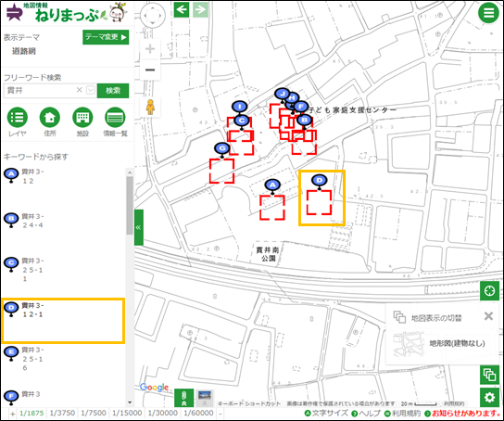Viewport: 504px width, 421px height.
Task: Open the 利用規約 terms link in footer
Action: pyautogui.click(x=403, y=413)
